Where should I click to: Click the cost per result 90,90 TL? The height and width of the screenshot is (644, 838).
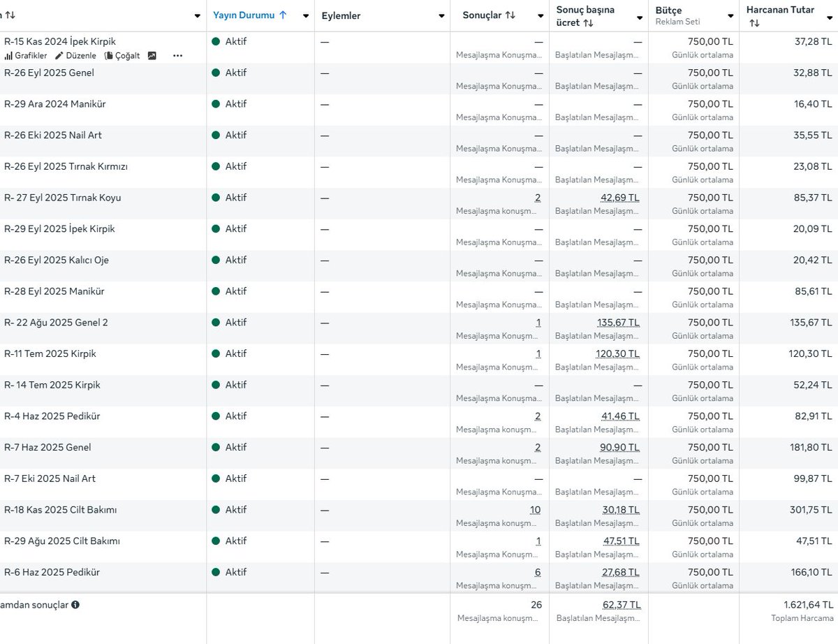pos(620,447)
